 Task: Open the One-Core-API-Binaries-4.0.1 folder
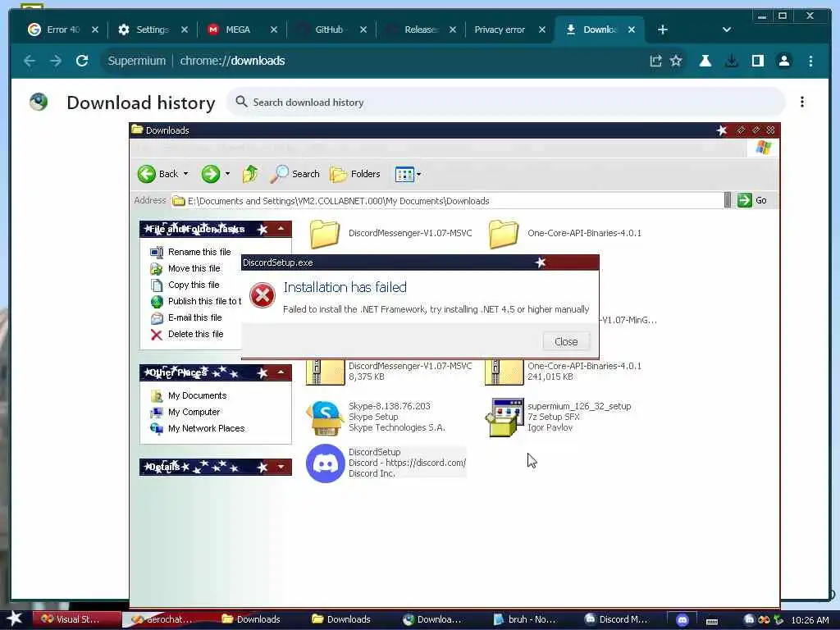565,234
